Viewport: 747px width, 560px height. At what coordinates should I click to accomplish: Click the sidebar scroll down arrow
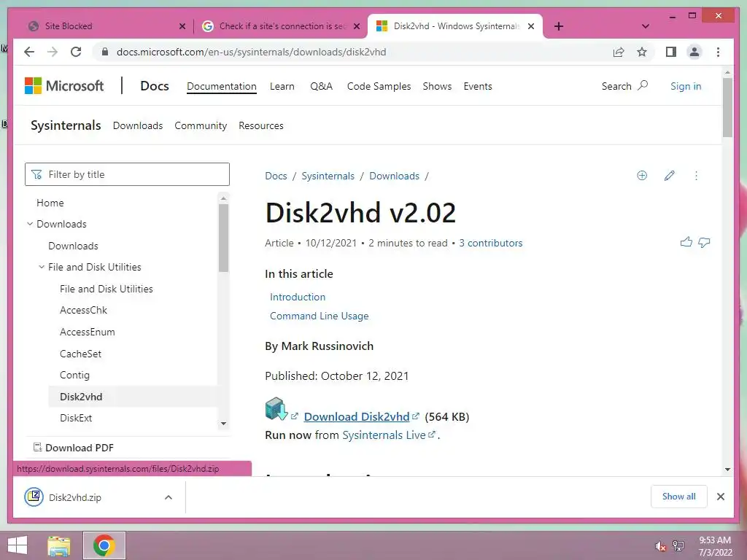coord(223,424)
